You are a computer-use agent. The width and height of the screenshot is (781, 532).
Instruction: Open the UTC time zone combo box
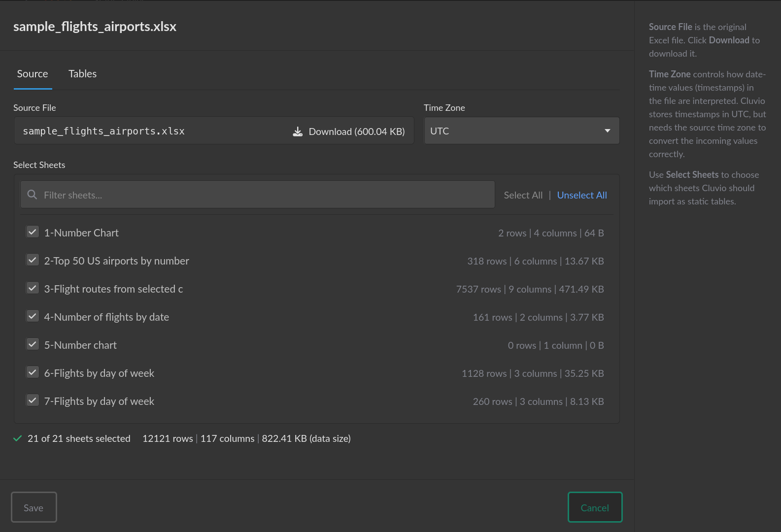coord(512,131)
